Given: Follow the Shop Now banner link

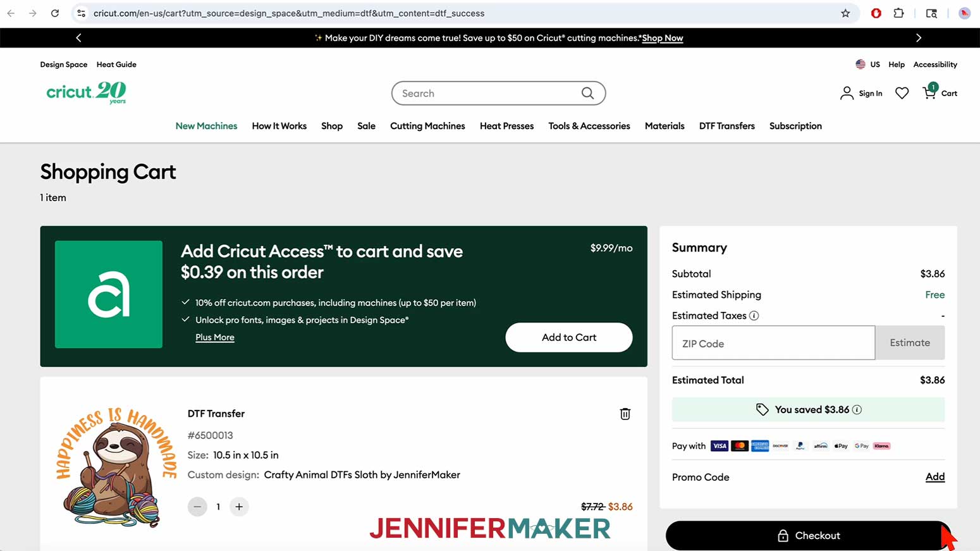Looking at the screenshot, I should pyautogui.click(x=663, y=38).
